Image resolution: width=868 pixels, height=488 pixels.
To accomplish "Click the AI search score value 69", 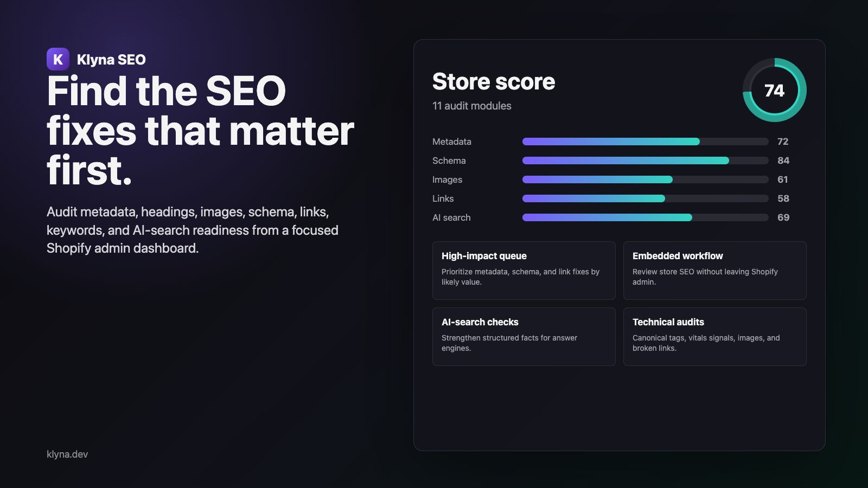I will [x=783, y=217].
